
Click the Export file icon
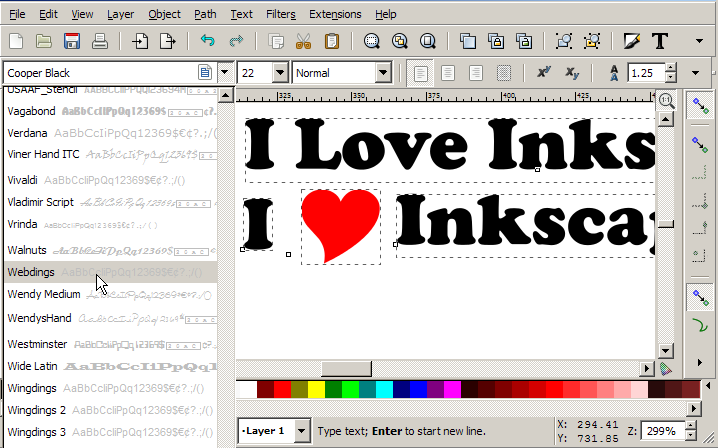[x=168, y=41]
